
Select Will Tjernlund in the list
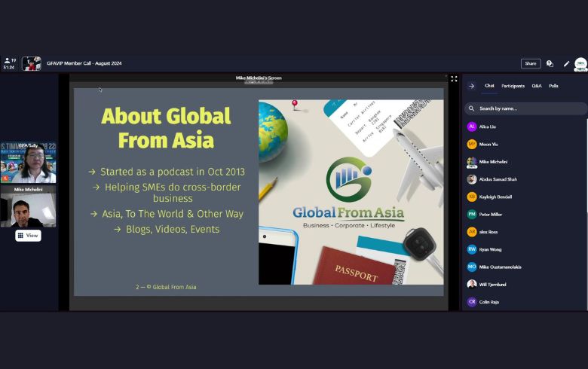[x=494, y=284]
